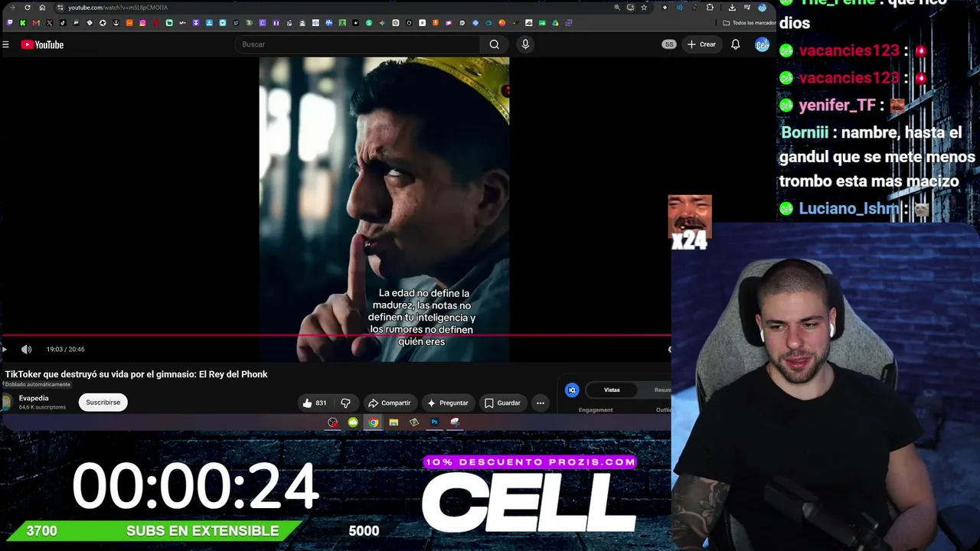The width and height of the screenshot is (980, 551).
Task: Click the 'Doblado automáticamente' label
Action: coord(38,384)
